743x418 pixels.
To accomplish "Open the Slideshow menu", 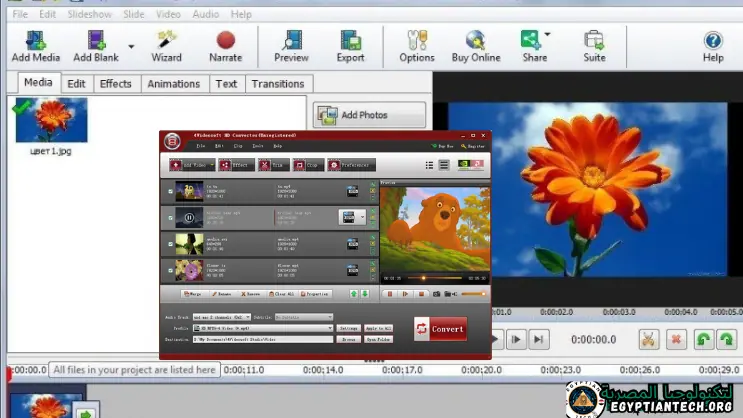I will [x=90, y=14].
